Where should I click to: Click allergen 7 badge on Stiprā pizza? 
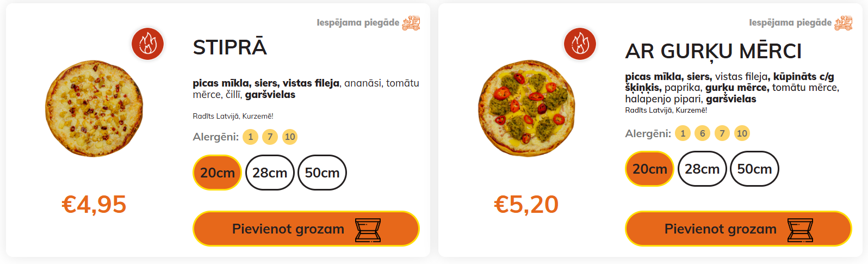tap(270, 137)
